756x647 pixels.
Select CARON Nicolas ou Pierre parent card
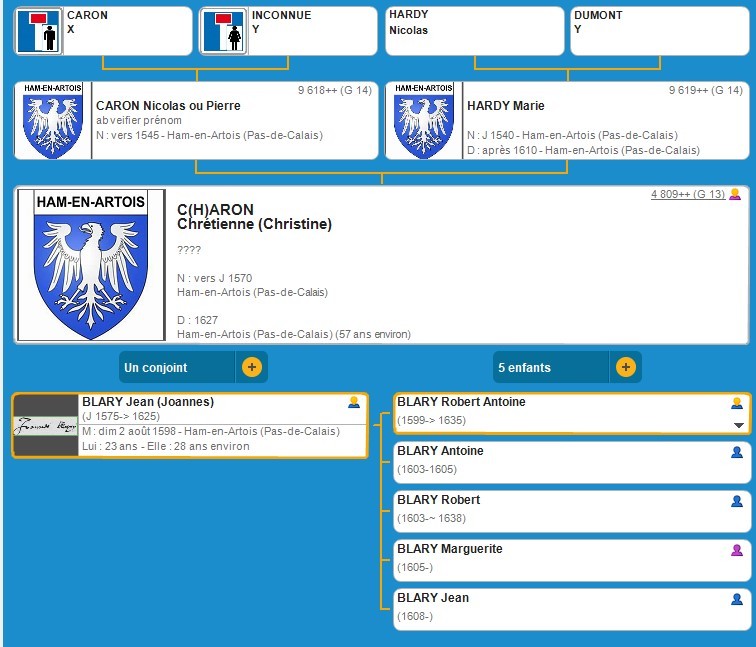[x=233, y=121]
